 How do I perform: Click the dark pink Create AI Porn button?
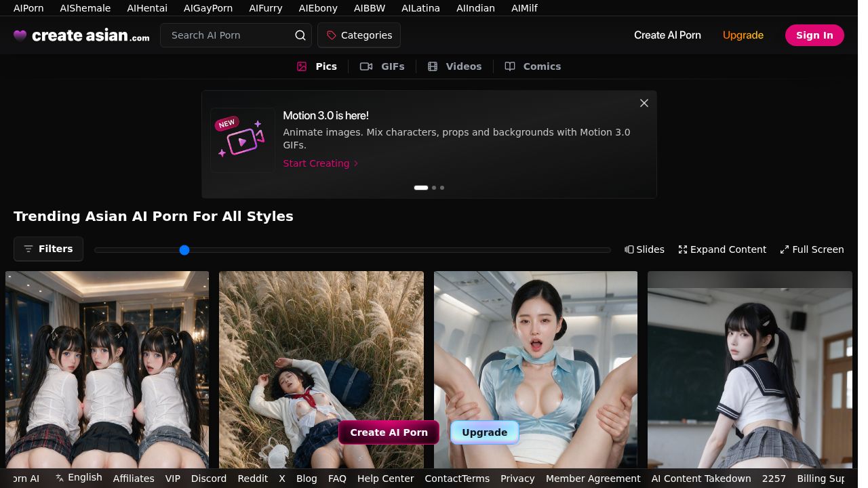pos(389,432)
